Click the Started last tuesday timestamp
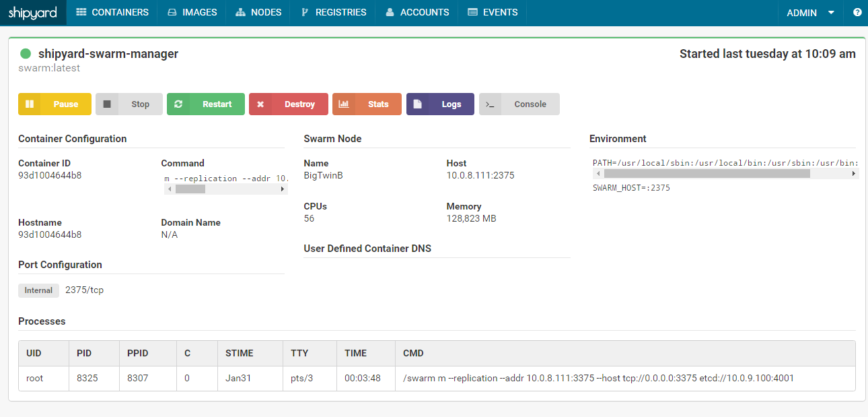The height and width of the screenshot is (417, 868). pyautogui.click(x=768, y=54)
